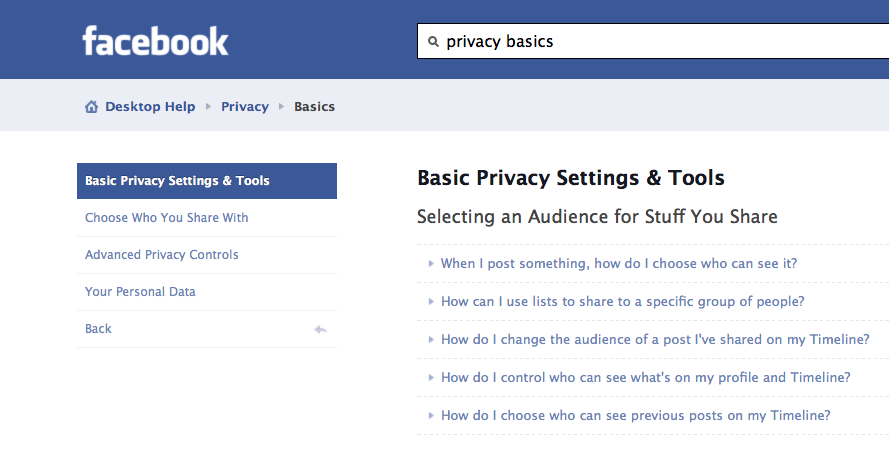Open Desktop Help breadcrumb link
Screen dimensions: 889x460
[x=150, y=107]
